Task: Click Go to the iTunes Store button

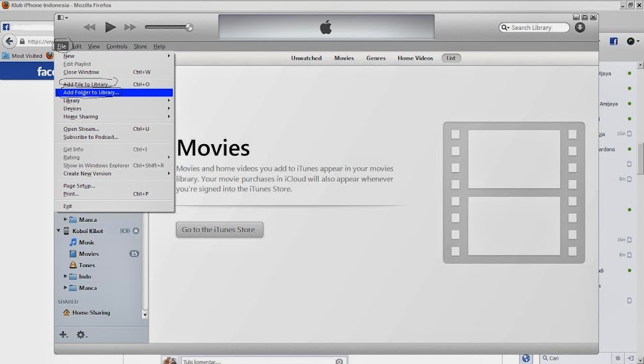Action: point(219,230)
